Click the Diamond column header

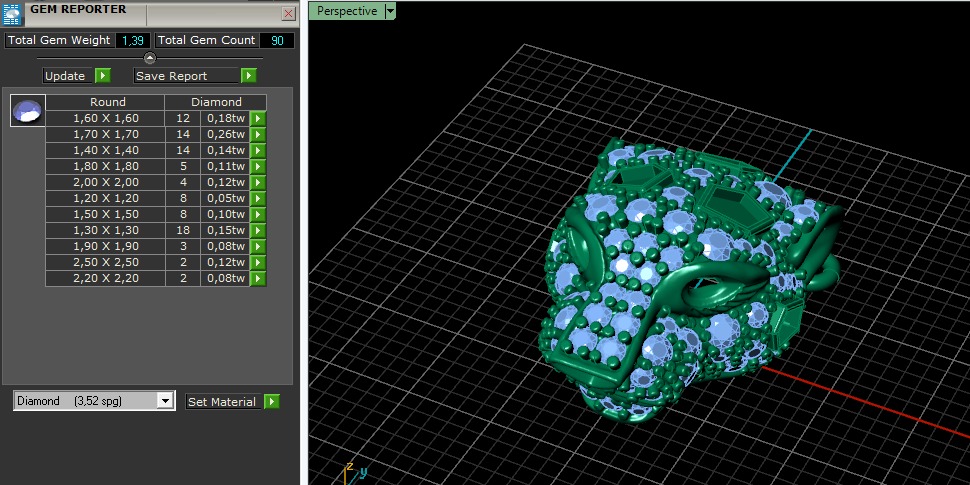click(x=216, y=102)
